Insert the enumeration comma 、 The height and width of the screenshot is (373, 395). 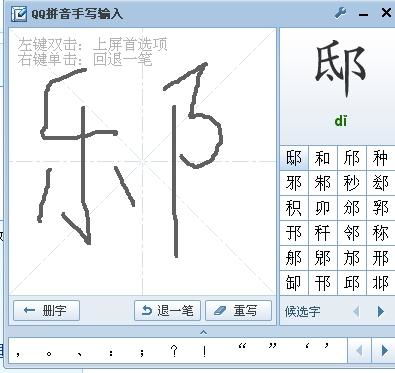79,354
